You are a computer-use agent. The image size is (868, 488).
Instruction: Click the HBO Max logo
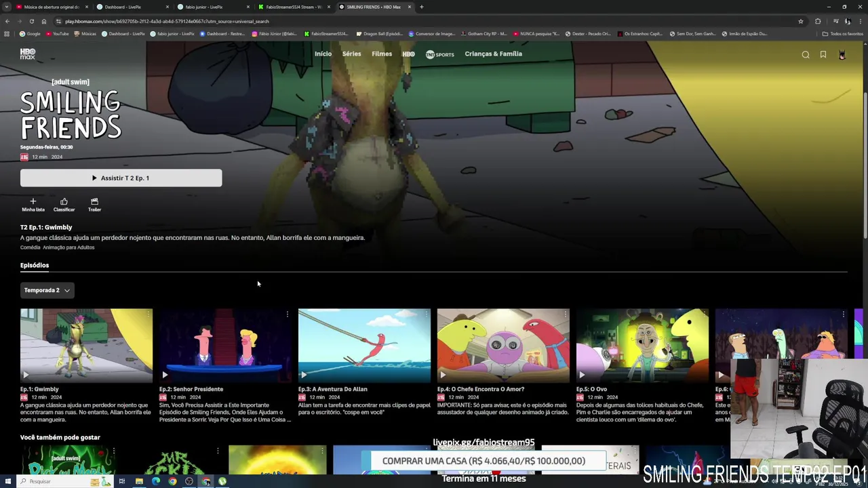point(28,54)
